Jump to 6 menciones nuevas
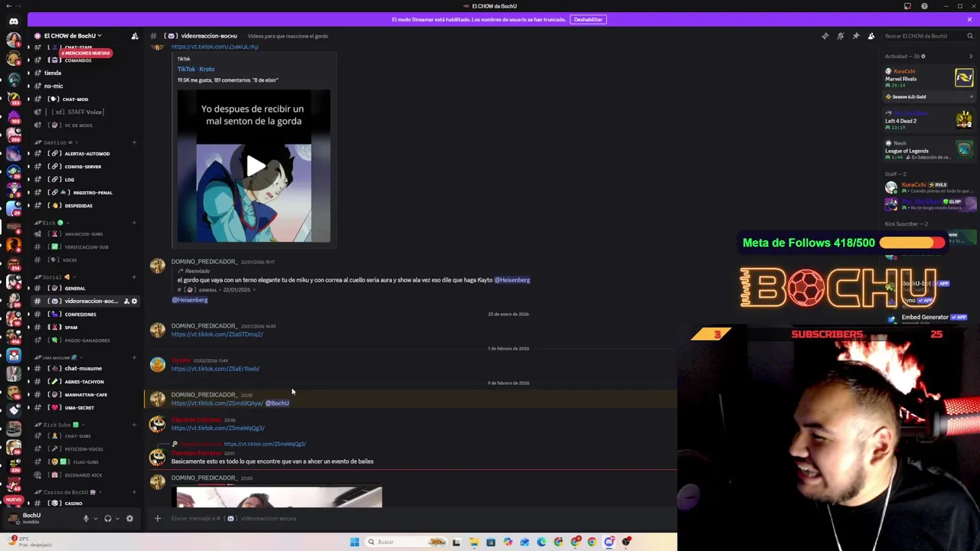 click(87, 53)
